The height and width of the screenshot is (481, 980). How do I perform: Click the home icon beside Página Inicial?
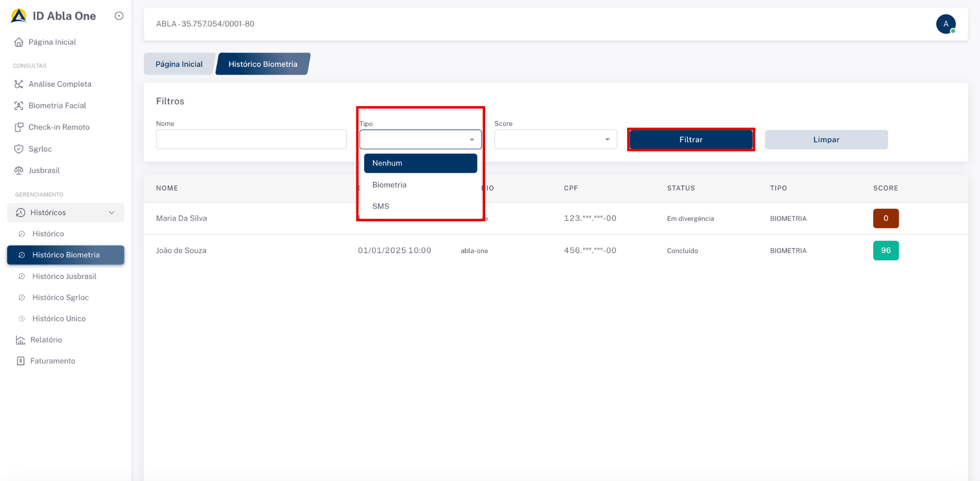click(19, 42)
